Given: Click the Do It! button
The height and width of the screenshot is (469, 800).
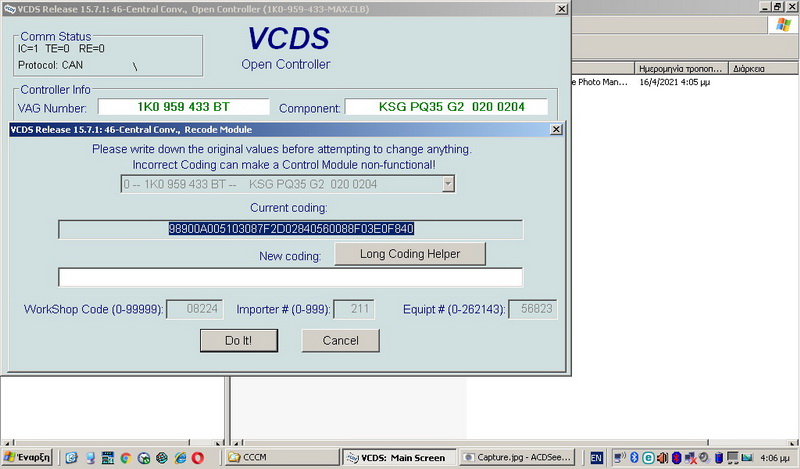Looking at the screenshot, I should point(239,340).
